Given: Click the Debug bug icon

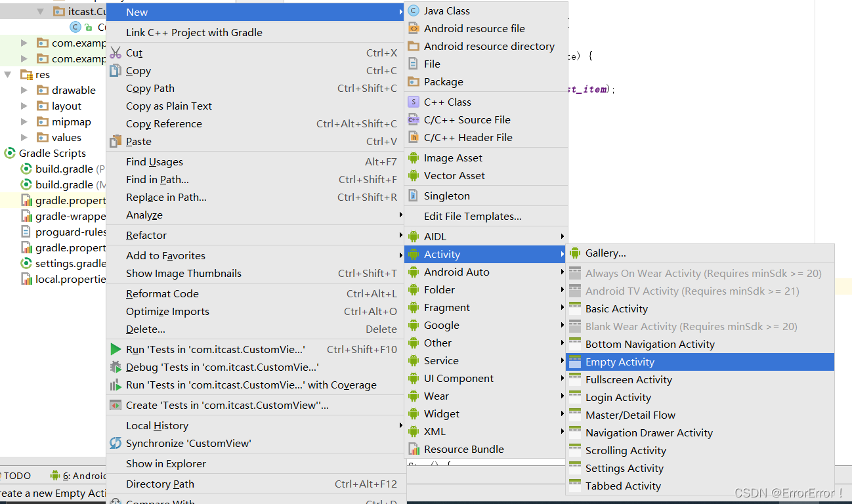Looking at the screenshot, I should 116,367.
